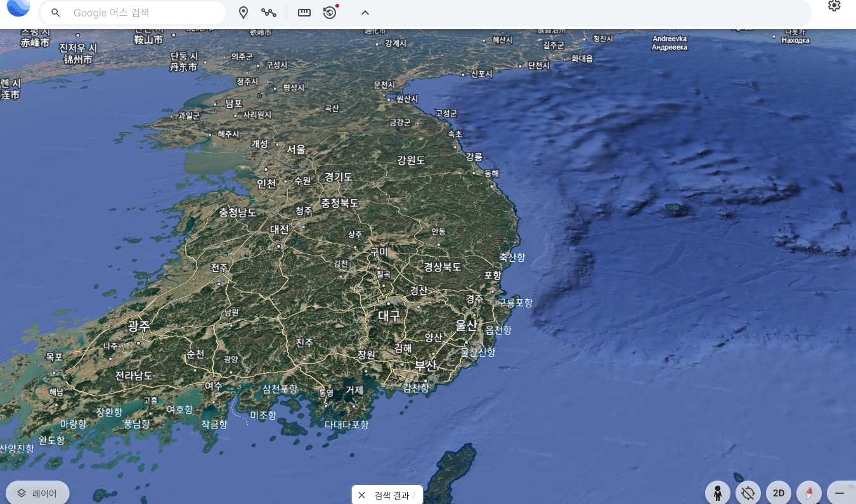This screenshot has width=856, height=504.
Task: Collapse the toolbar with the up chevron
Action: click(365, 13)
